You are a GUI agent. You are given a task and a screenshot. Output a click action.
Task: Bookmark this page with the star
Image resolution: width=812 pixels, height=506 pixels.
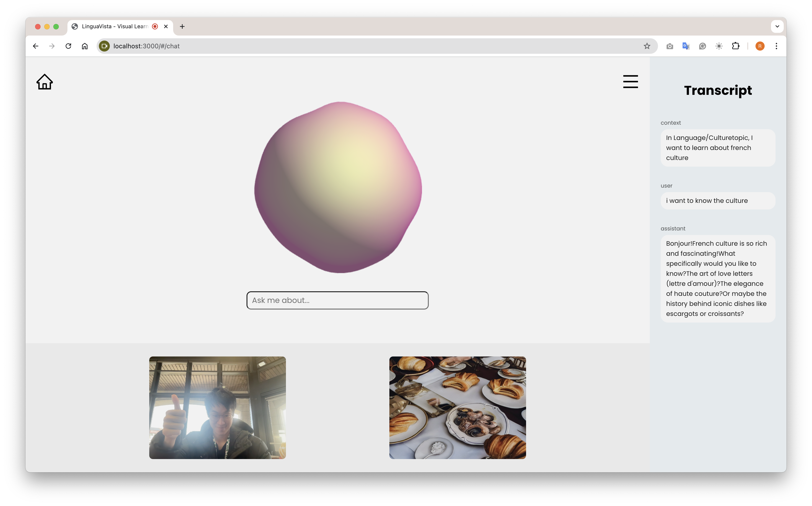click(x=647, y=46)
